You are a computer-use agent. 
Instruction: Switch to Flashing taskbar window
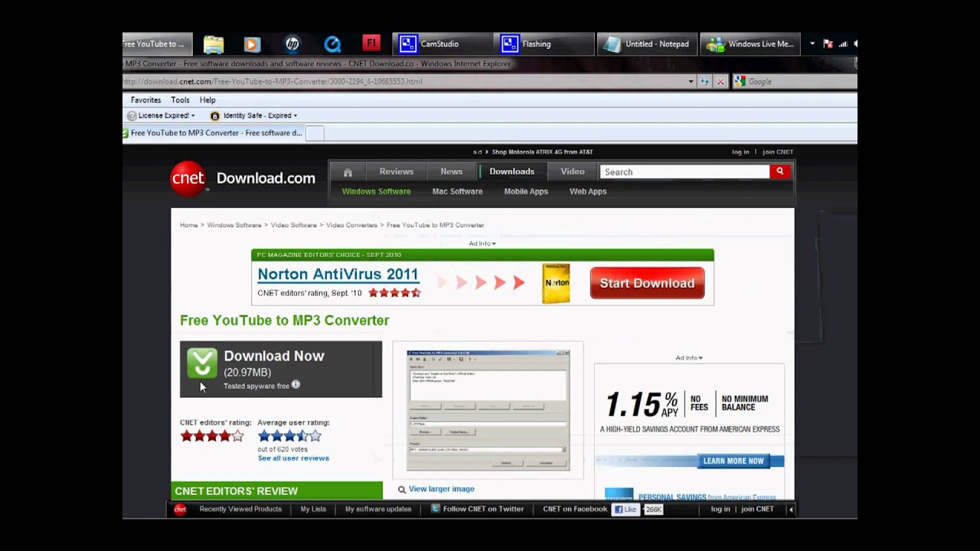click(x=544, y=44)
